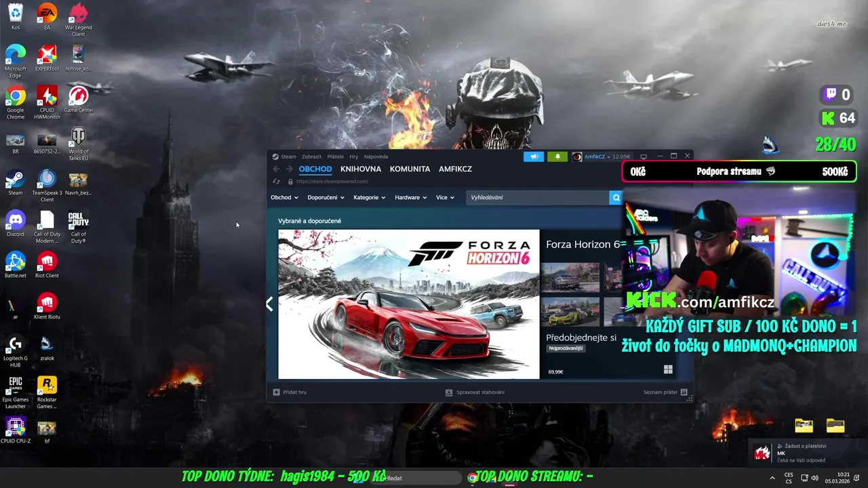Viewport: 868px width, 488px height.
Task: Open the AMFIKCZ profile tab
Action: pyautogui.click(x=455, y=169)
